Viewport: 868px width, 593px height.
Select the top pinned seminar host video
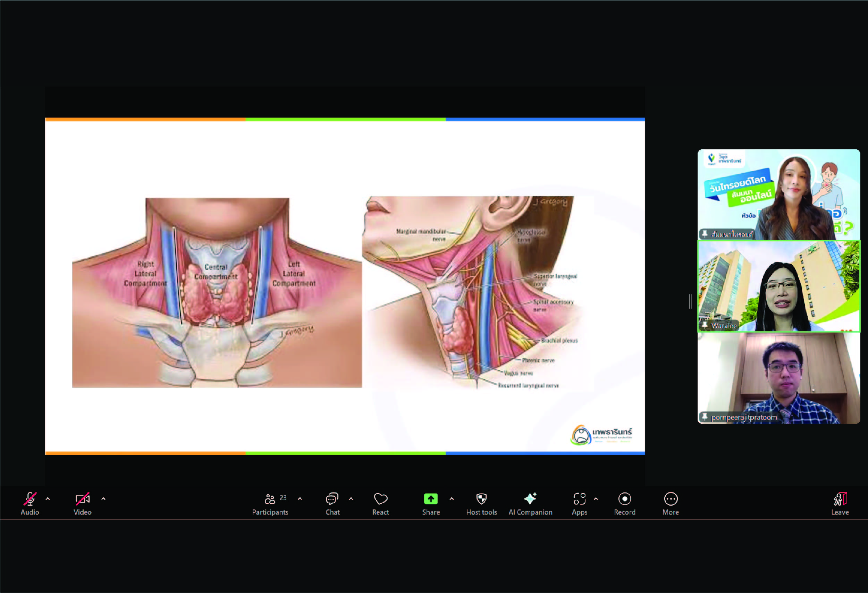[779, 195]
